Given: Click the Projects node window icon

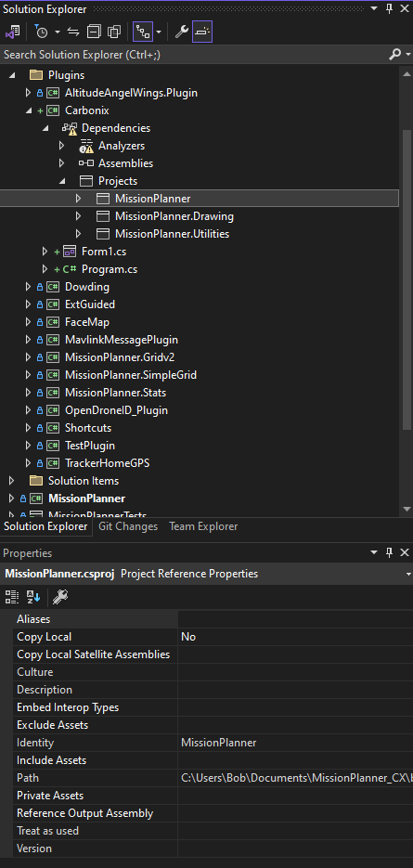Looking at the screenshot, I should click(x=86, y=181).
